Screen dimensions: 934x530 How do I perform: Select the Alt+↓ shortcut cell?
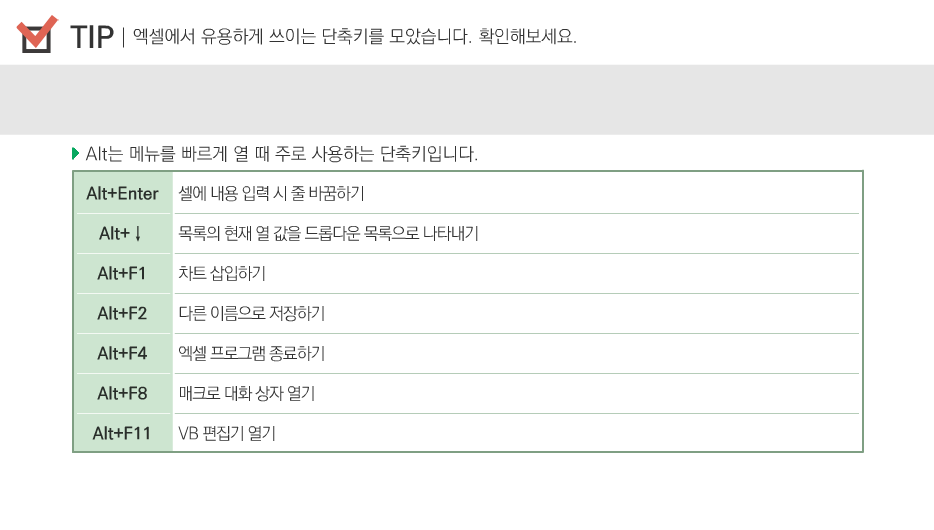[x=123, y=233]
